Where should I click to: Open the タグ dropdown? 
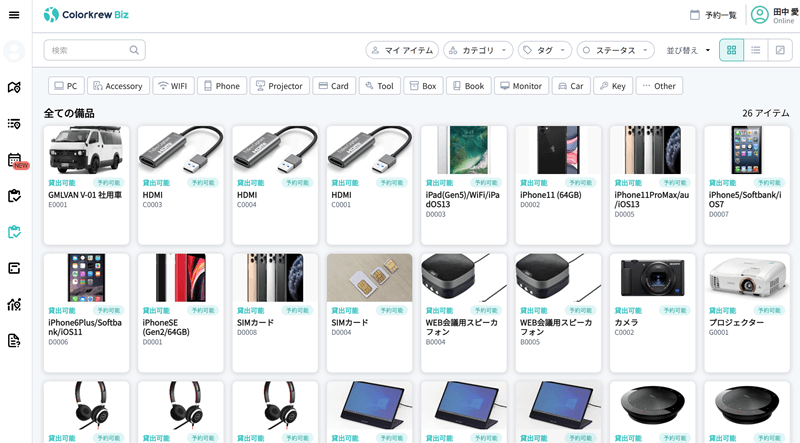tap(545, 50)
